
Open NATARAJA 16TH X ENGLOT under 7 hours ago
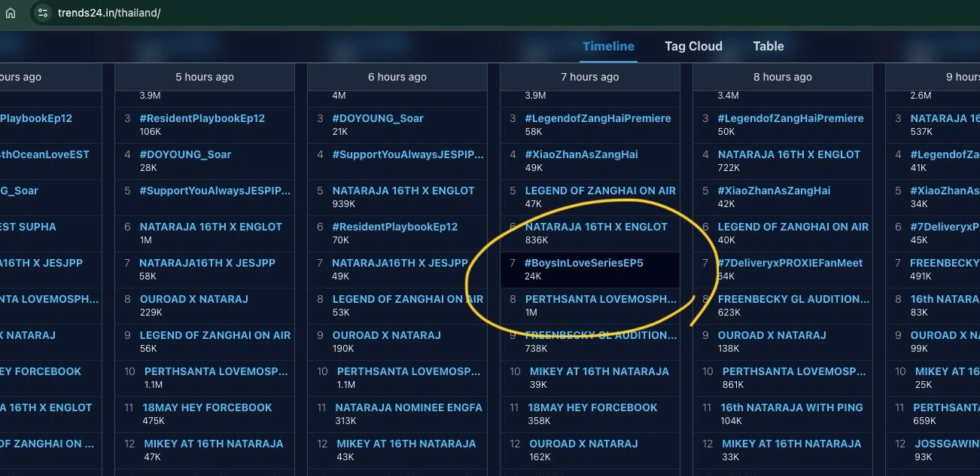pyautogui.click(x=596, y=227)
